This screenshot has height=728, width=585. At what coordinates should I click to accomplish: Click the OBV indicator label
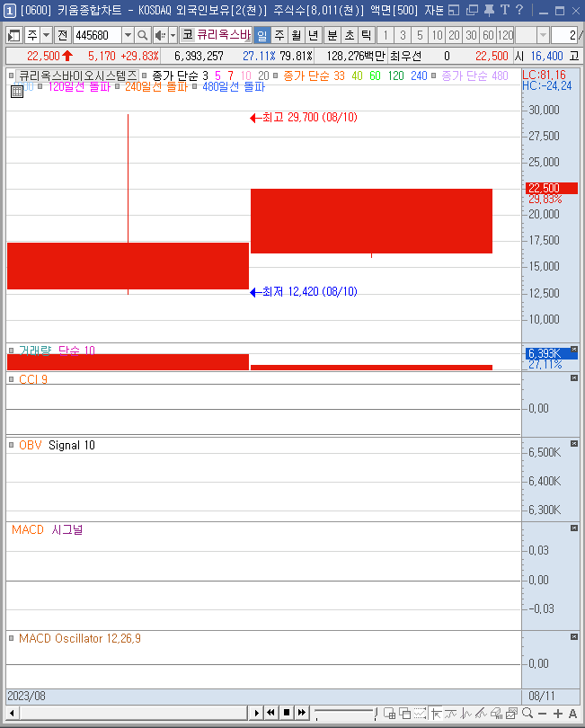pyautogui.click(x=31, y=445)
